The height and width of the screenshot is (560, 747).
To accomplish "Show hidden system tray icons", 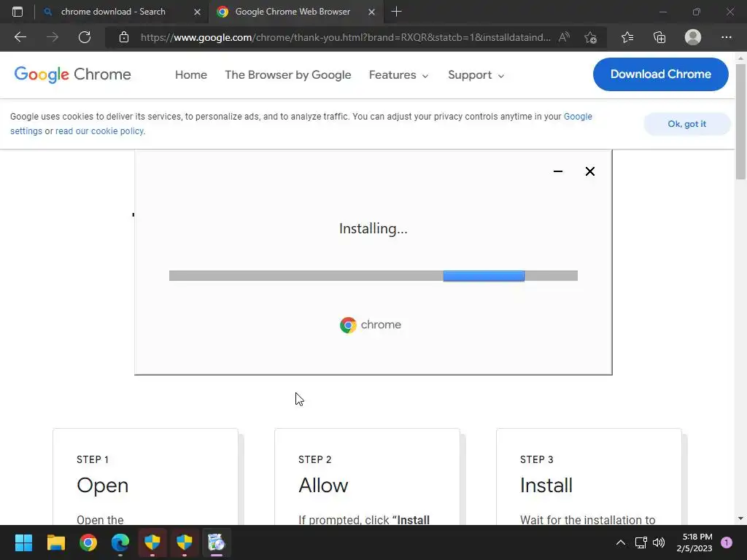I will tap(620, 542).
